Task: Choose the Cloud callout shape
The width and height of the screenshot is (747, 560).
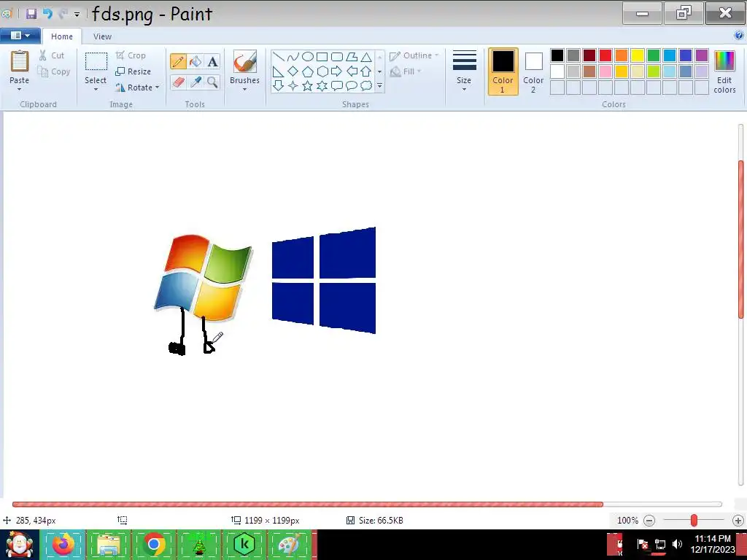Action: pos(366,86)
